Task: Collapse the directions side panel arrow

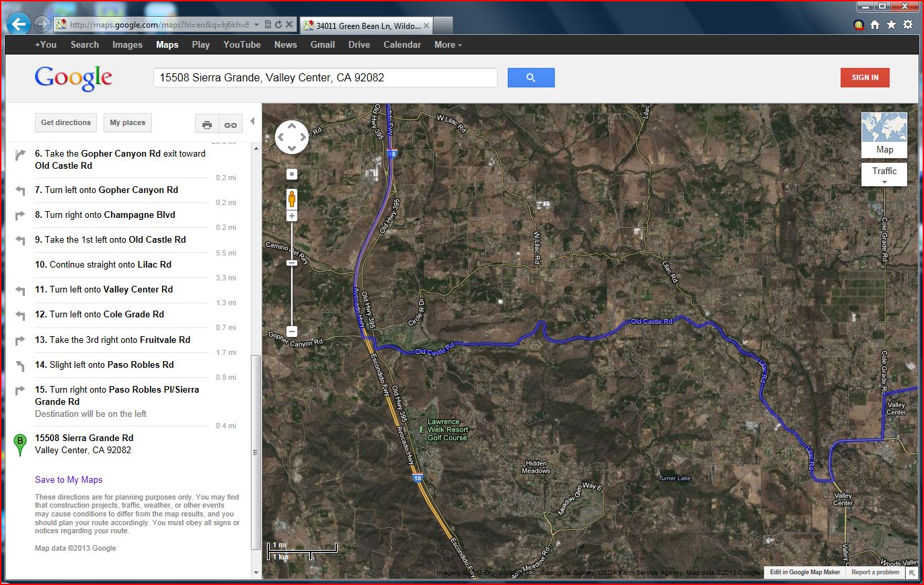Action: pos(252,122)
